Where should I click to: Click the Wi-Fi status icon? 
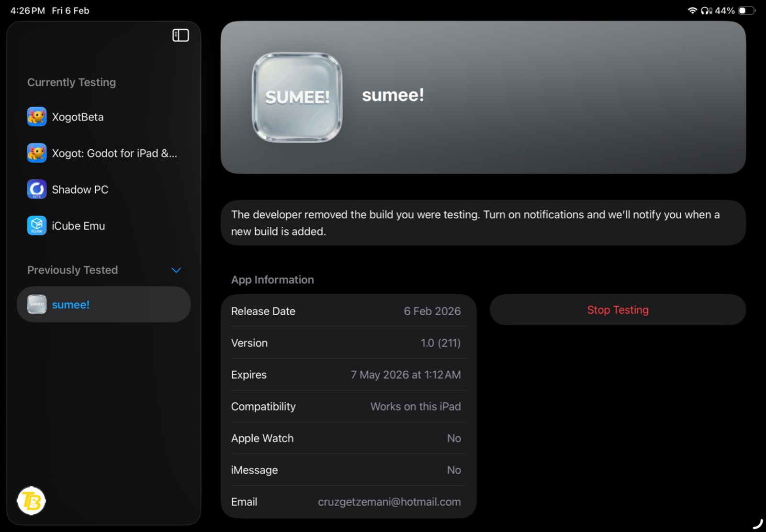692,11
